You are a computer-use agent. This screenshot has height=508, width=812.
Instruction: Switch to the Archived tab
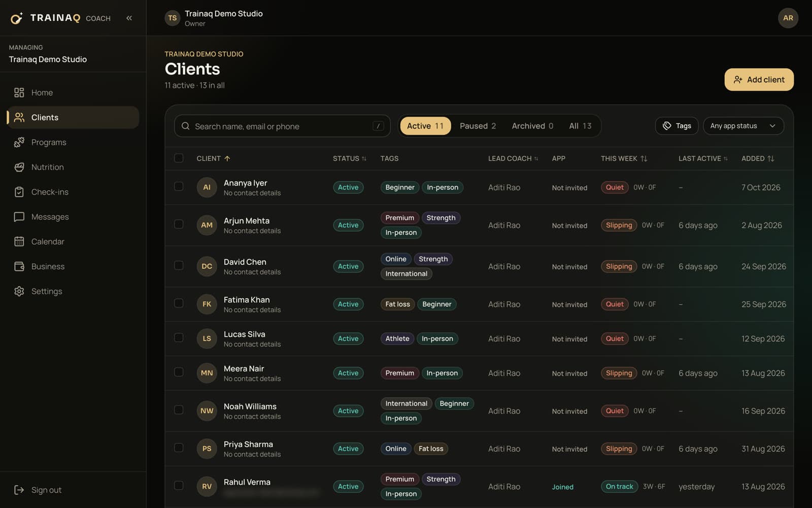532,126
